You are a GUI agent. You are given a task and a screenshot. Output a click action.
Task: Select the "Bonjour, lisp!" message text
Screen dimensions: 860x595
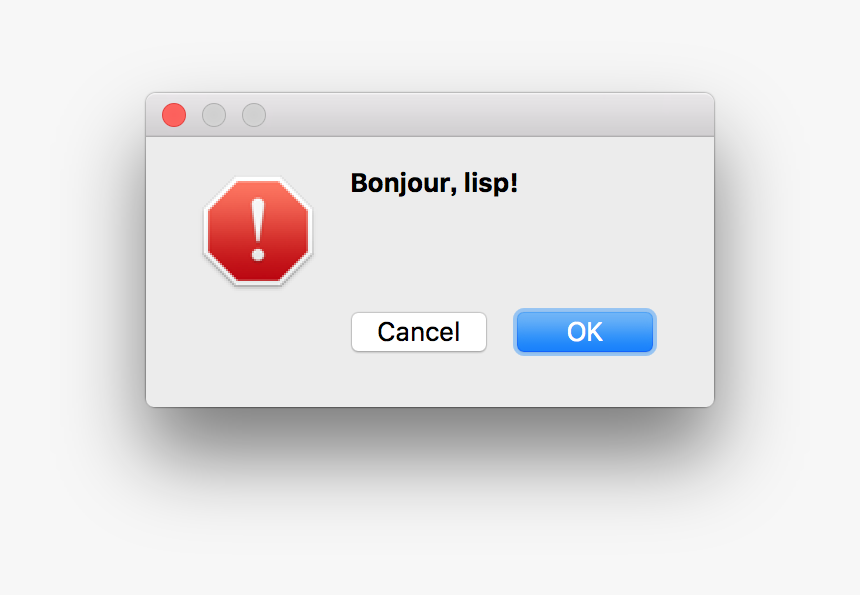pos(434,183)
